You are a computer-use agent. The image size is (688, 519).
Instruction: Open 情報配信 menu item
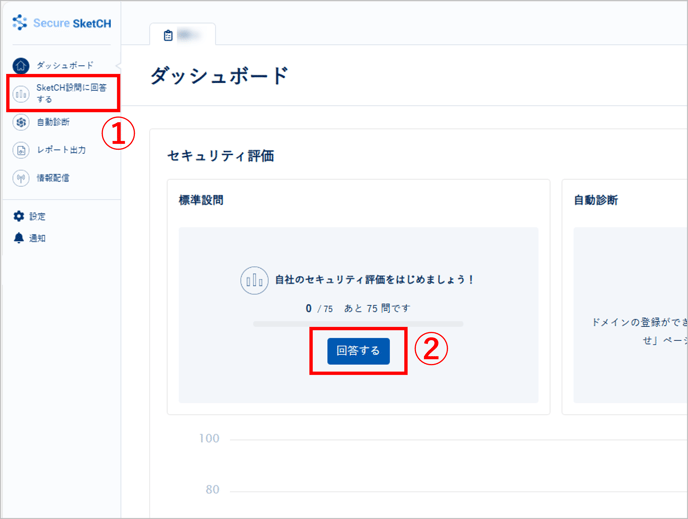point(53,178)
